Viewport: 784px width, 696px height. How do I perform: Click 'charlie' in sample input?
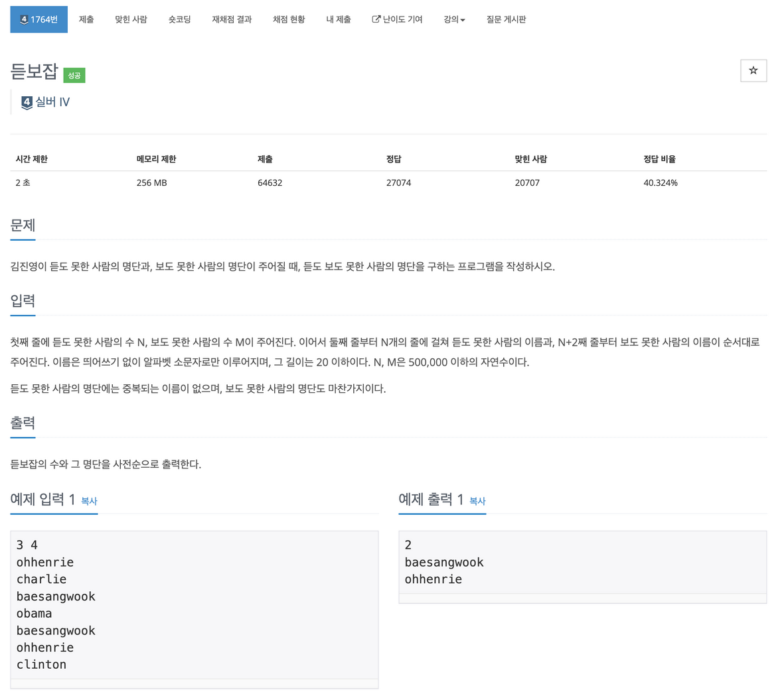click(x=42, y=580)
